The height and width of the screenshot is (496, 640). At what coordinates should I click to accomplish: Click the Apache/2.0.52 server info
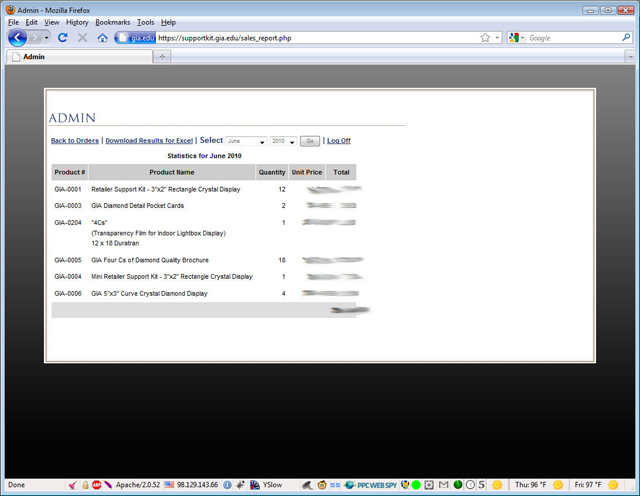[x=138, y=485]
